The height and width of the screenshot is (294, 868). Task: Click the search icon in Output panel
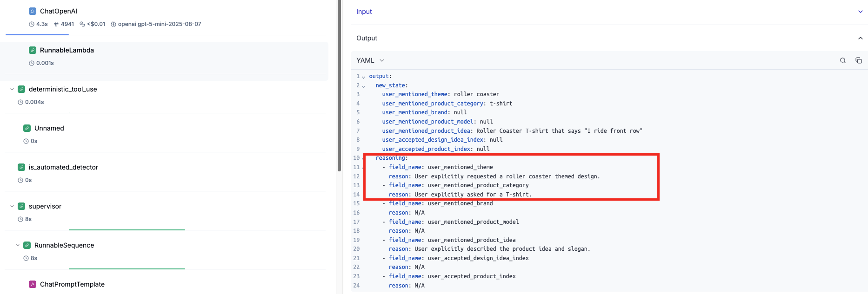842,60
